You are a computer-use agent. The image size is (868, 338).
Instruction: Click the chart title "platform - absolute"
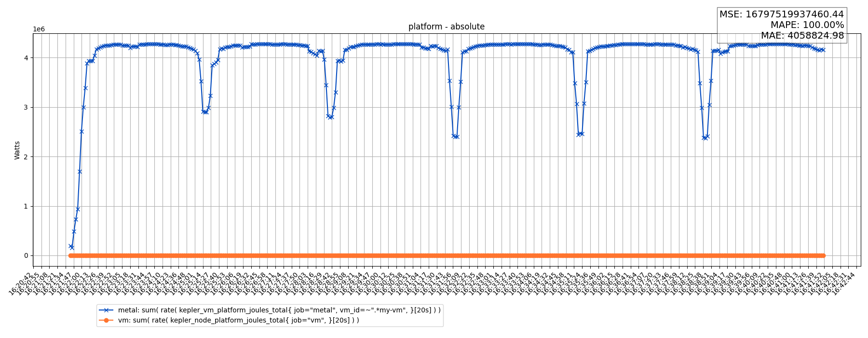(x=446, y=27)
